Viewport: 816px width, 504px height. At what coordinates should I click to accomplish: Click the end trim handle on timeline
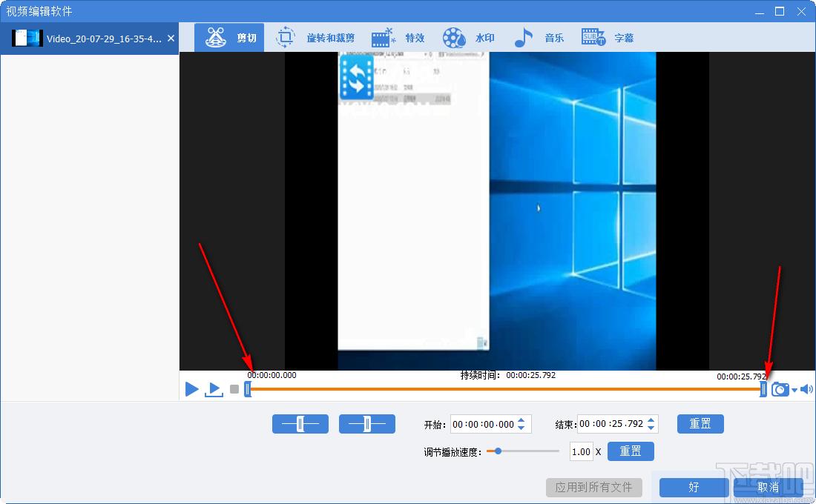click(763, 389)
